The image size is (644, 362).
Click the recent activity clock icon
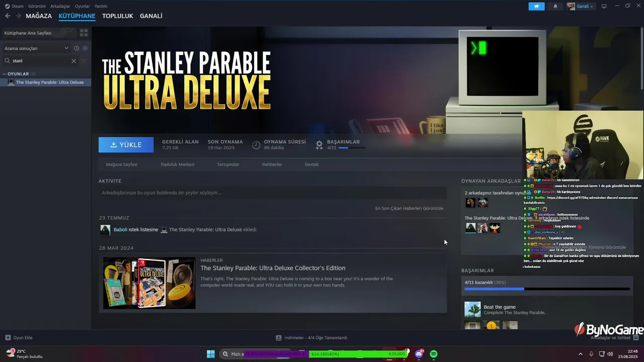click(76, 48)
